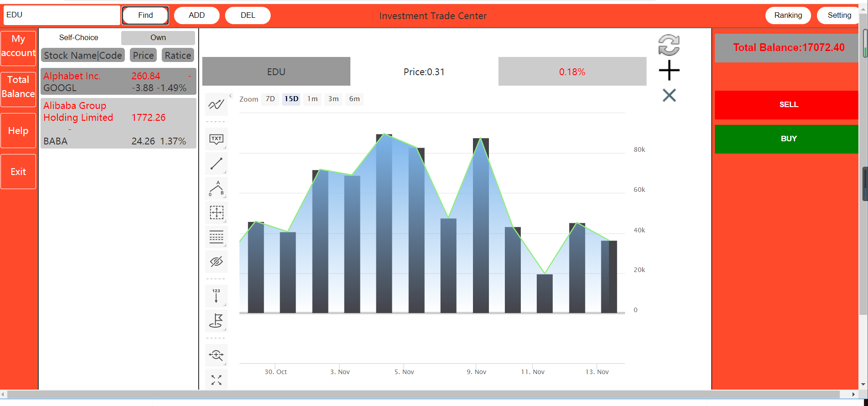Select the flag marker tool
Image resolution: width=868 pixels, height=406 pixels.
click(216, 320)
